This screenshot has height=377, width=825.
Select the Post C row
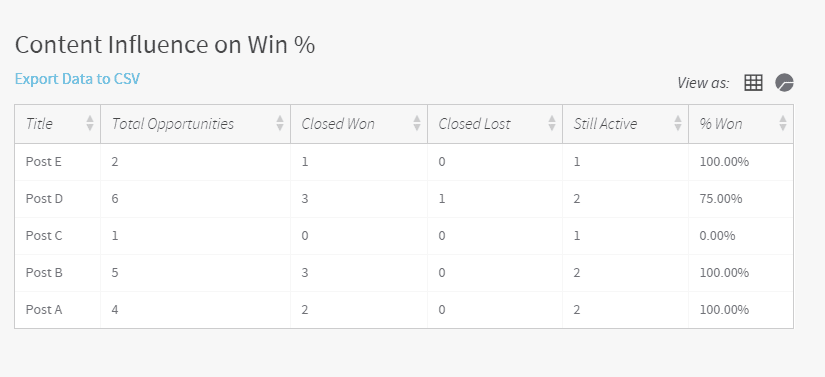pos(404,236)
